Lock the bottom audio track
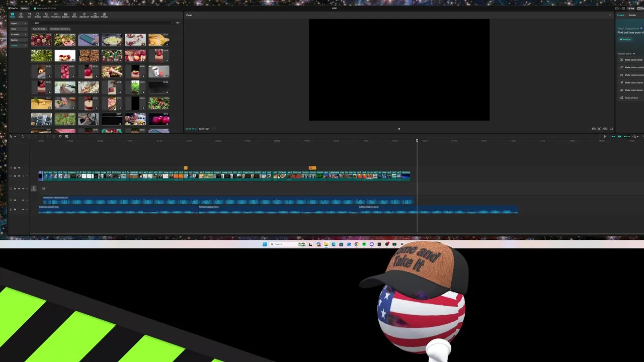 (x=15, y=210)
